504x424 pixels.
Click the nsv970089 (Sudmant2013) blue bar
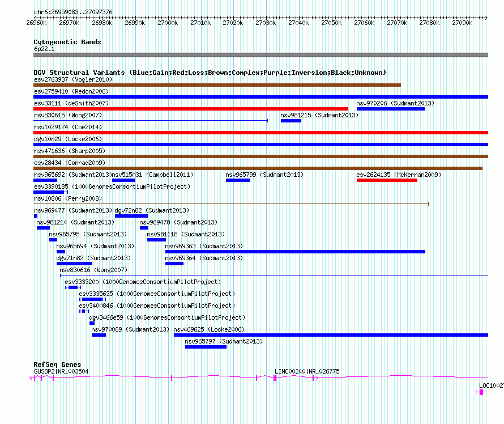(99, 335)
